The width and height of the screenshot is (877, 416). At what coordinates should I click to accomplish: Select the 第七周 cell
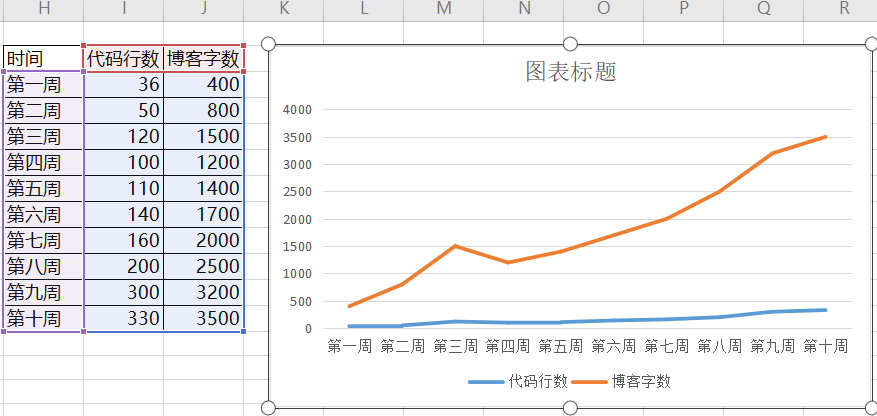43,240
